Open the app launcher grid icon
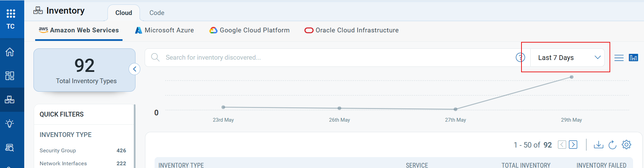Viewport: 644px width, 168px height. click(x=11, y=13)
